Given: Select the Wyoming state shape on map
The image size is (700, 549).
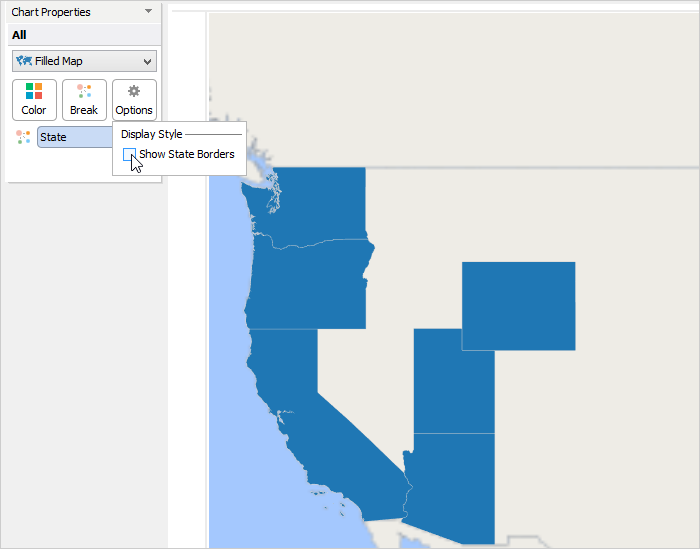Looking at the screenshot, I should click(x=519, y=306).
